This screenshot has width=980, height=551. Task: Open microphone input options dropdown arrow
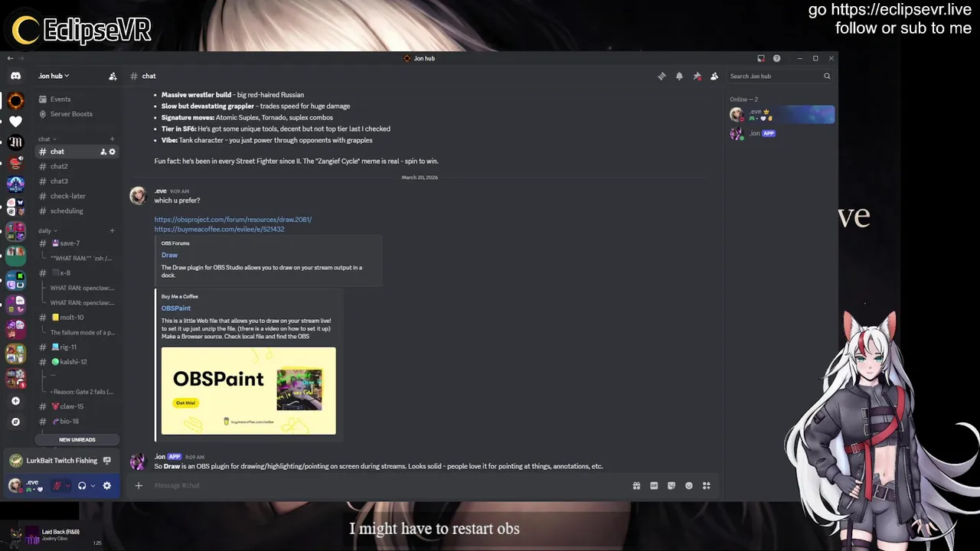(68, 485)
